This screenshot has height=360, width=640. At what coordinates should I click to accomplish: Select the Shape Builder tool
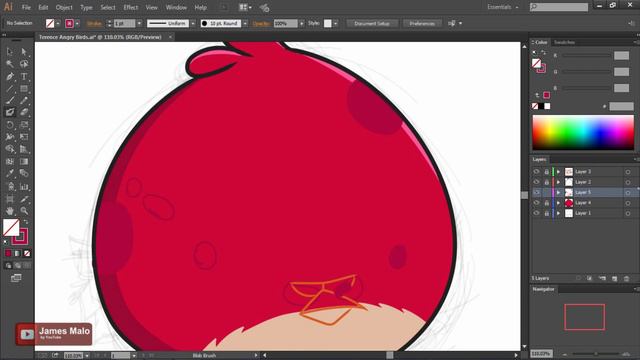10,149
